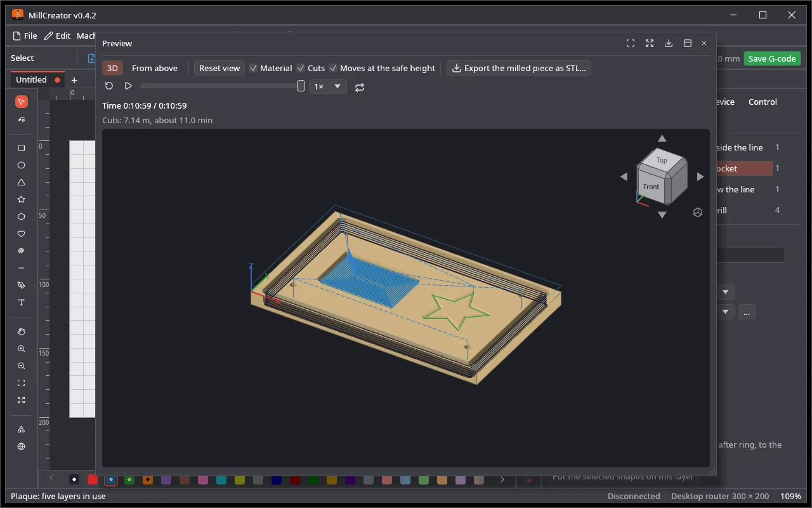Select the spiral tool
The height and width of the screenshot is (508, 812).
point(22,251)
